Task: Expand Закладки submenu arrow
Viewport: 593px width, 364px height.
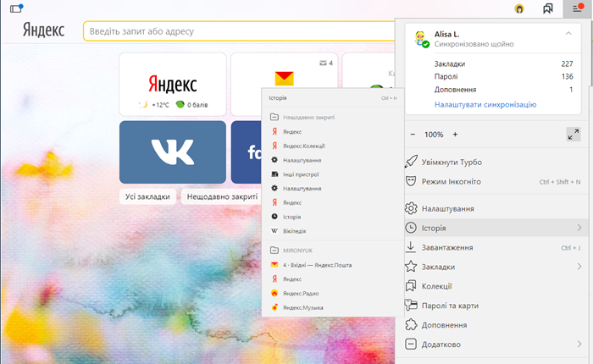Action: point(579,267)
